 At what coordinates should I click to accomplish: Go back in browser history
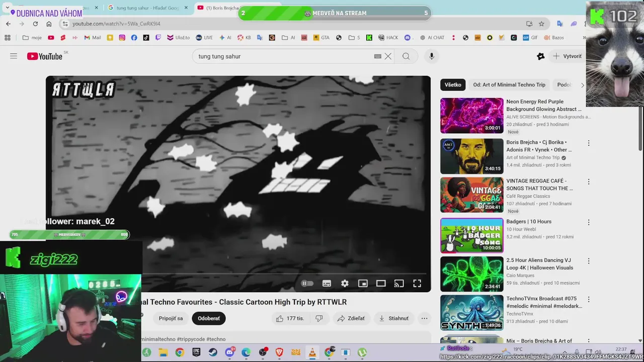coord(8,24)
